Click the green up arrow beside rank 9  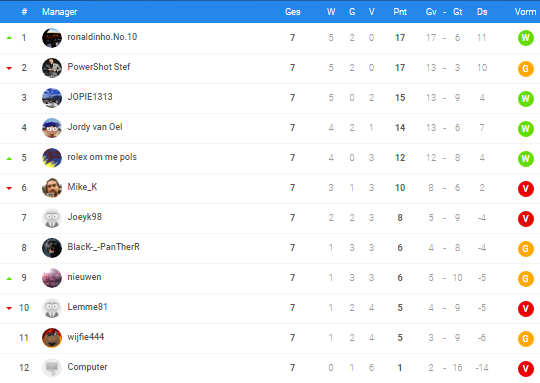point(9,278)
